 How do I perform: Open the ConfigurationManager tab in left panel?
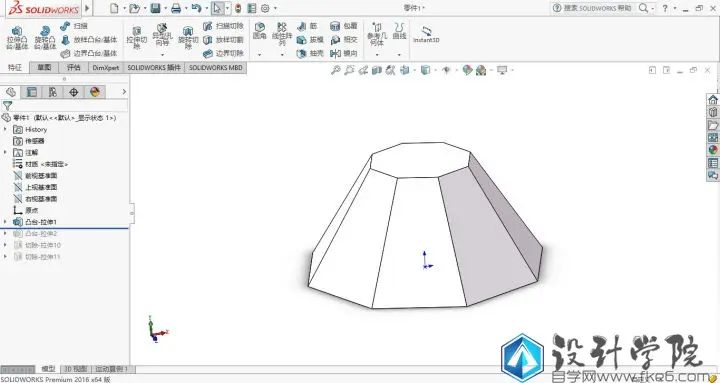[x=52, y=92]
